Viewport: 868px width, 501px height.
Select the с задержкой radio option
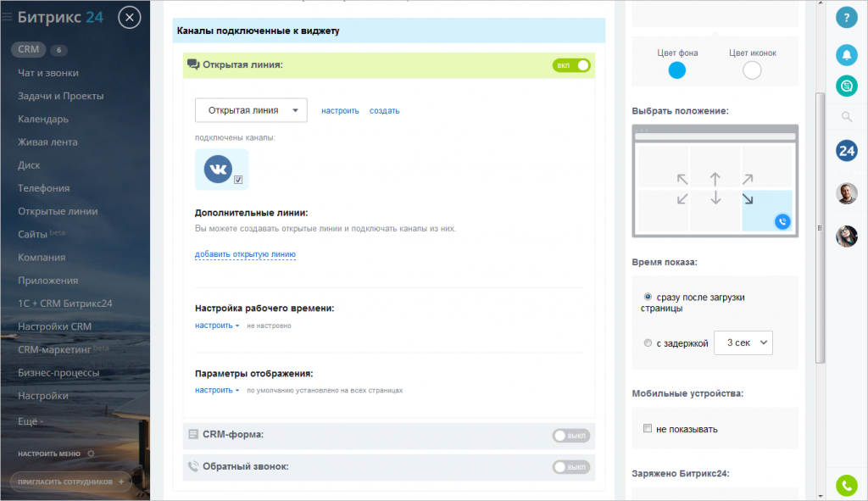[648, 343]
